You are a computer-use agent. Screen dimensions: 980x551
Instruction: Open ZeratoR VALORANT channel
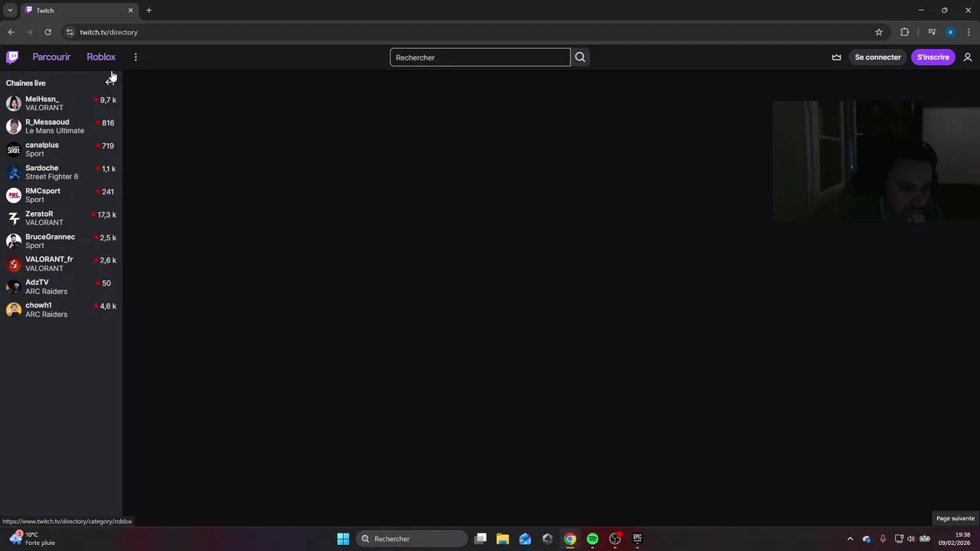(61, 218)
